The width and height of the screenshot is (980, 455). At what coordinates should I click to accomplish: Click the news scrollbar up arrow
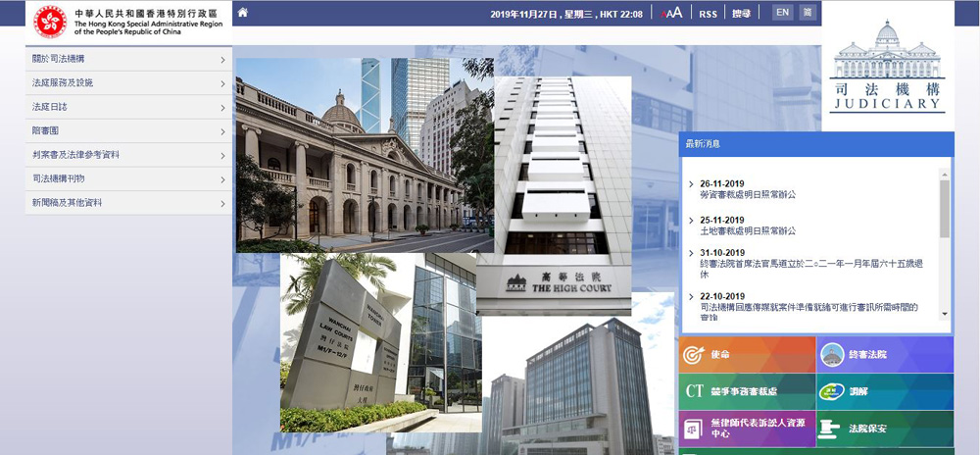945,175
